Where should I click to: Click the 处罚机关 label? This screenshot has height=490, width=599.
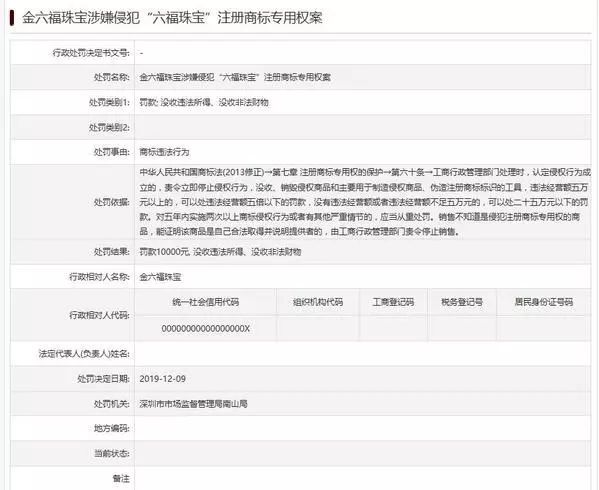[112, 404]
